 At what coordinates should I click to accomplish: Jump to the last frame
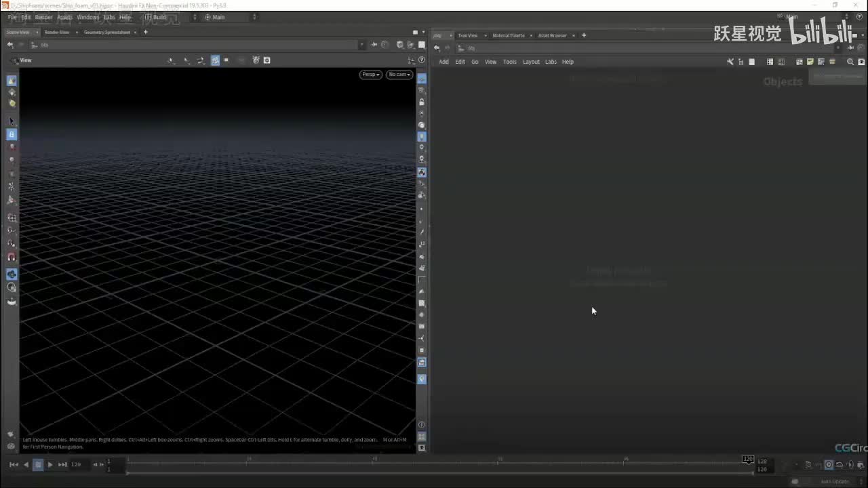point(62,464)
